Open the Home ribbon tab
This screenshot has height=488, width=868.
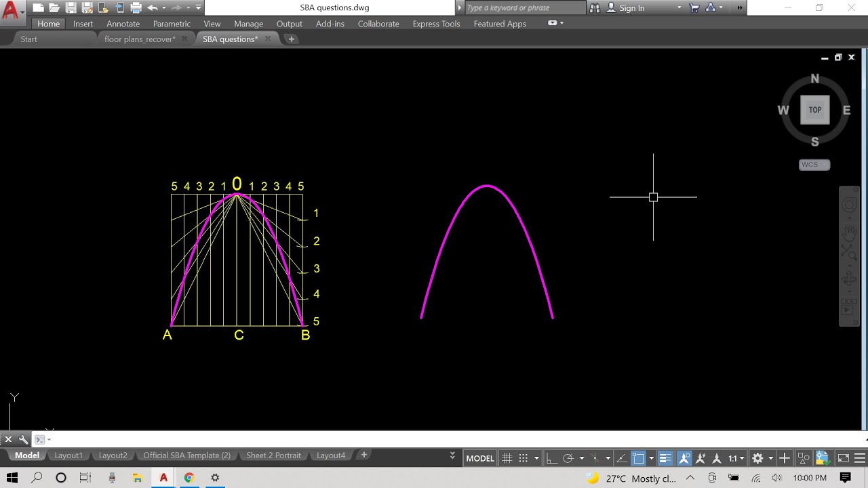click(49, 24)
